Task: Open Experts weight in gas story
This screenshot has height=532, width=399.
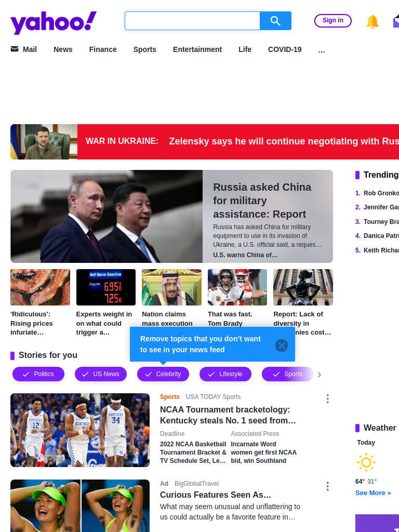Action: [104, 323]
